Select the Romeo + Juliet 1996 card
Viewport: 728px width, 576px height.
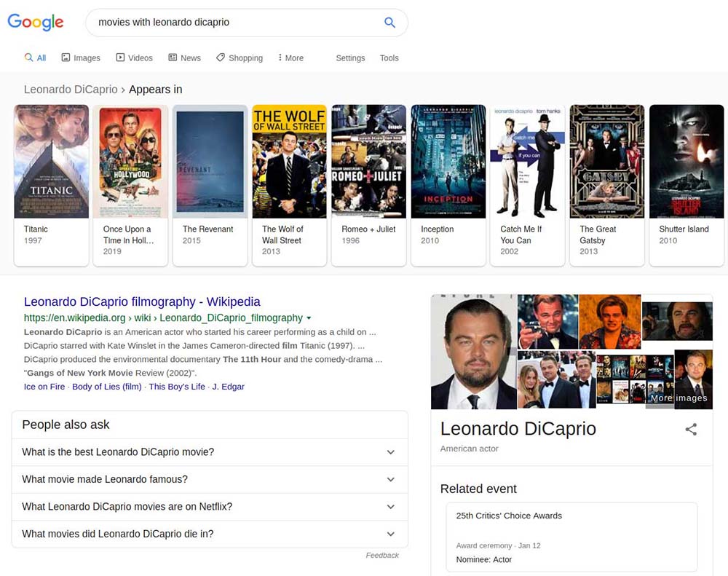pyautogui.click(x=368, y=186)
